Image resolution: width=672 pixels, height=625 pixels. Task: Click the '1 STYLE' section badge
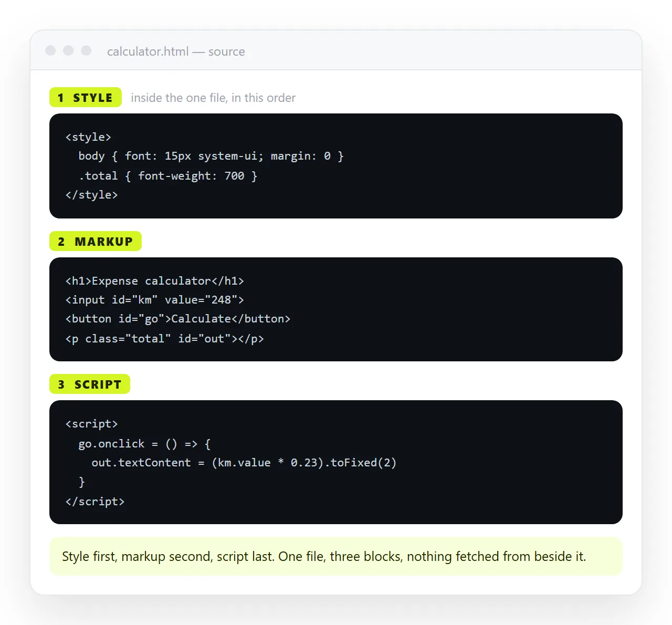(86, 97)
